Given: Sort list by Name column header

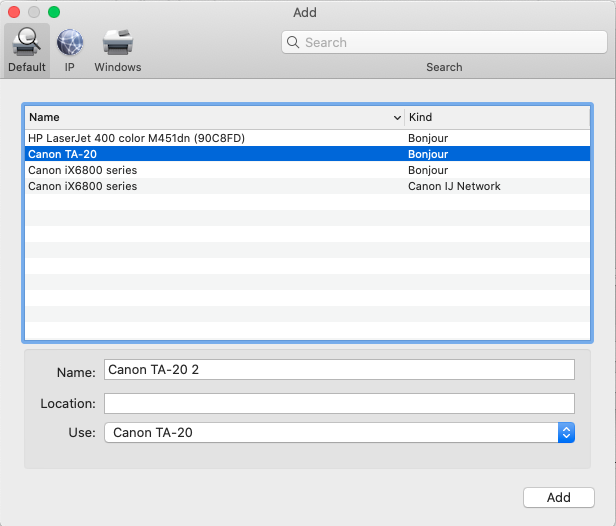Looking at the screenshot, I should click(x=214, y=117).
